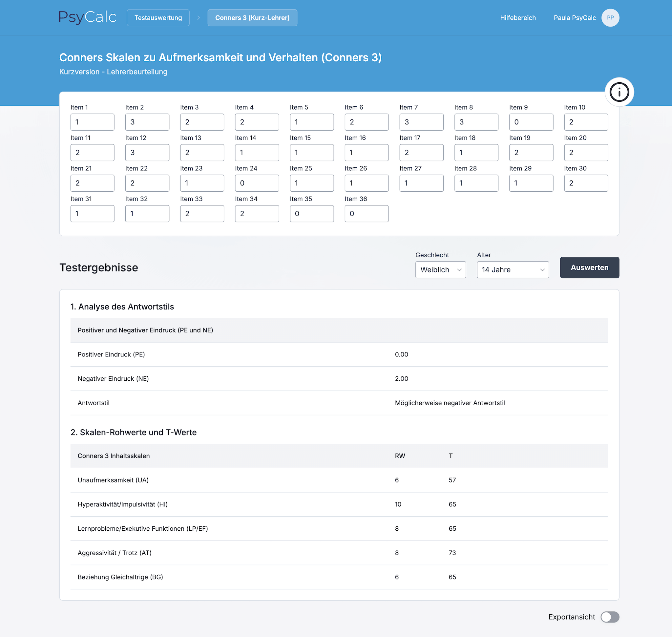This screenshot has height=637, width=672.
Task: Go to Testauswertung breadcrumb
Action: (x=158, y=18)
